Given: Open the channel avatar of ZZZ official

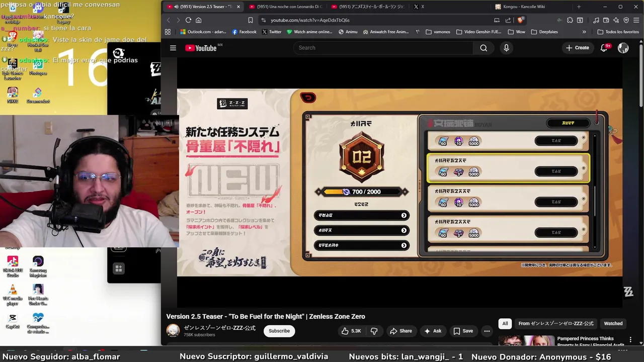Looking at the screenshot, I should (x=173, y=331).
